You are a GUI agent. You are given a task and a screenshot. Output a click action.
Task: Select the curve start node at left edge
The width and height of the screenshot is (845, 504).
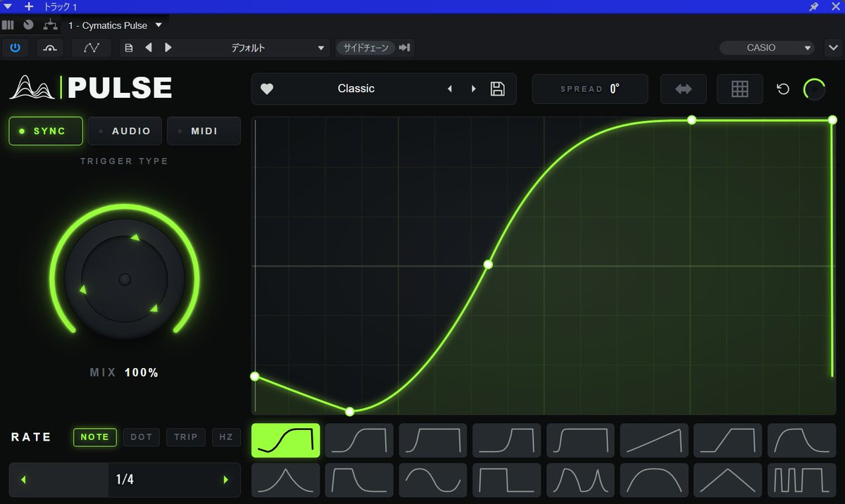255,377
